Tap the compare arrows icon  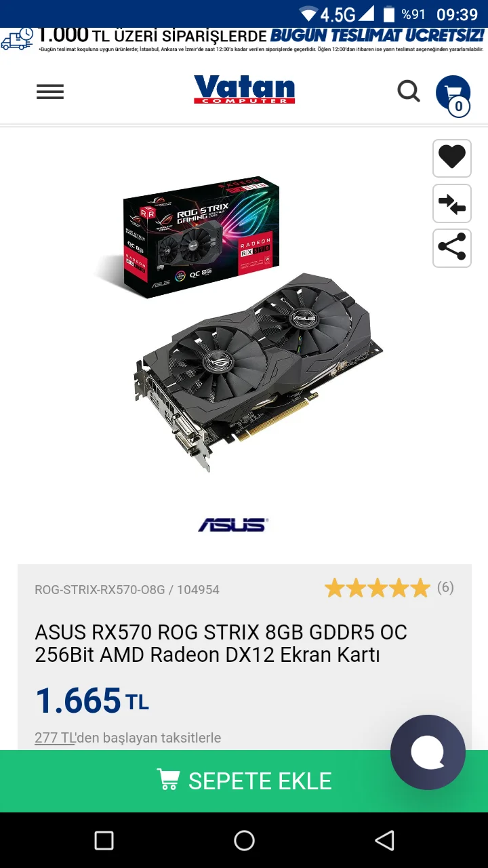[x=452, y=203]
